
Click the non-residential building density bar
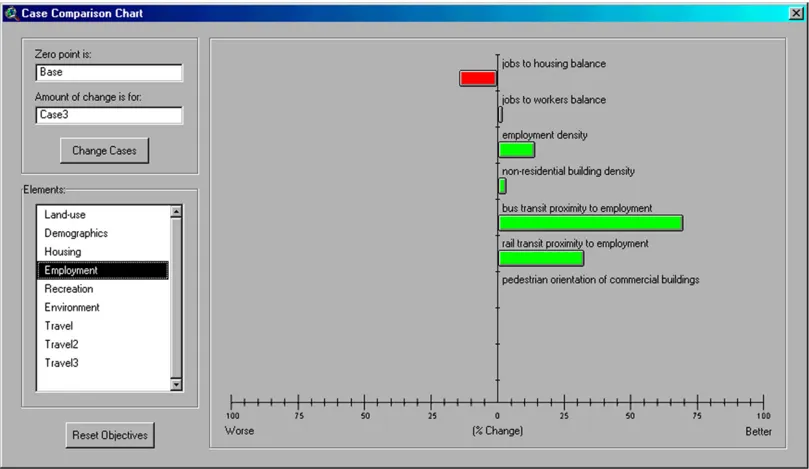point(502,186)
